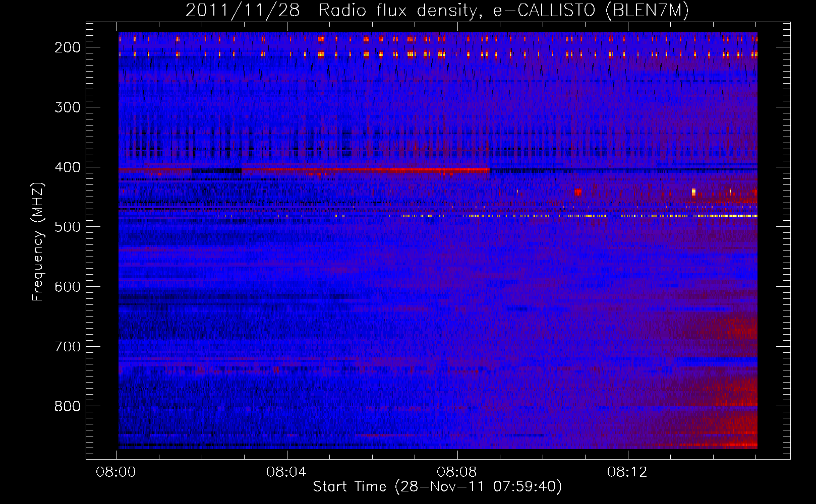Click the 600 frequency tick label
Viewport: 816px width, 504px height.
(x=68, y=287)
